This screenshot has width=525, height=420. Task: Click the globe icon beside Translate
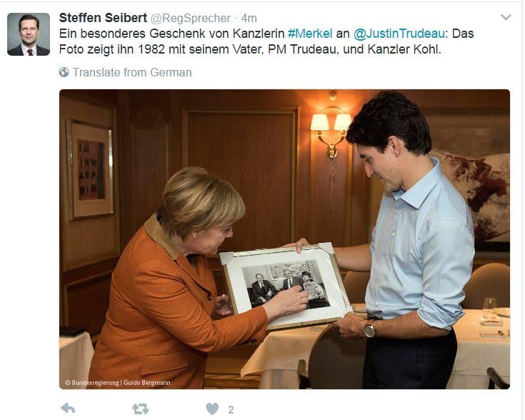click(64, 72)
